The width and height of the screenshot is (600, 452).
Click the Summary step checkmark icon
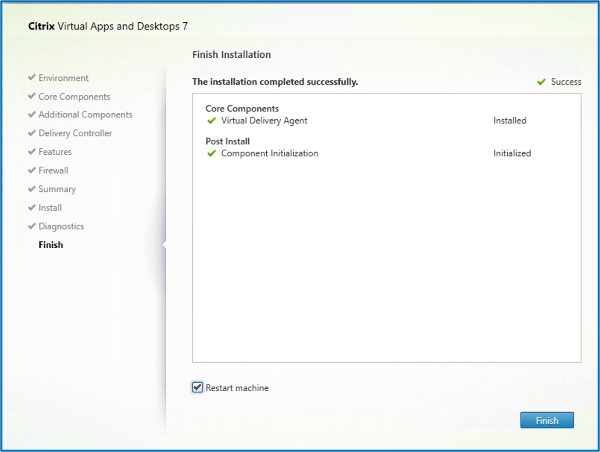(x=32, y=189)
